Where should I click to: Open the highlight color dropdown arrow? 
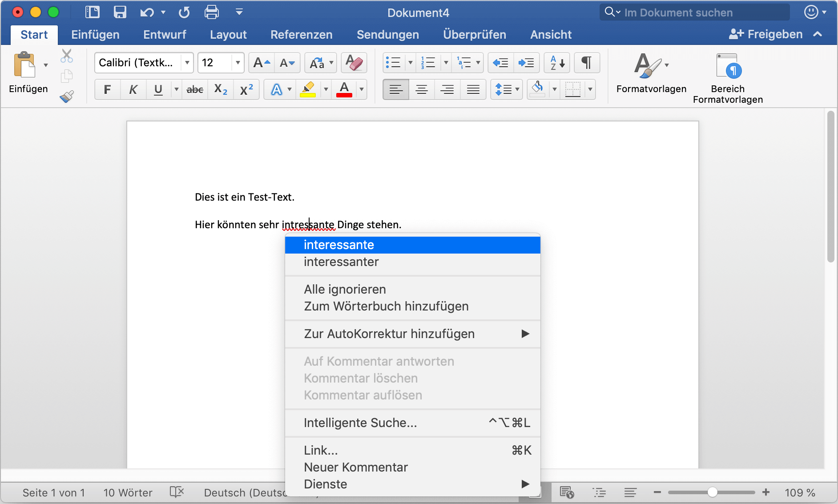pos(326,89)
